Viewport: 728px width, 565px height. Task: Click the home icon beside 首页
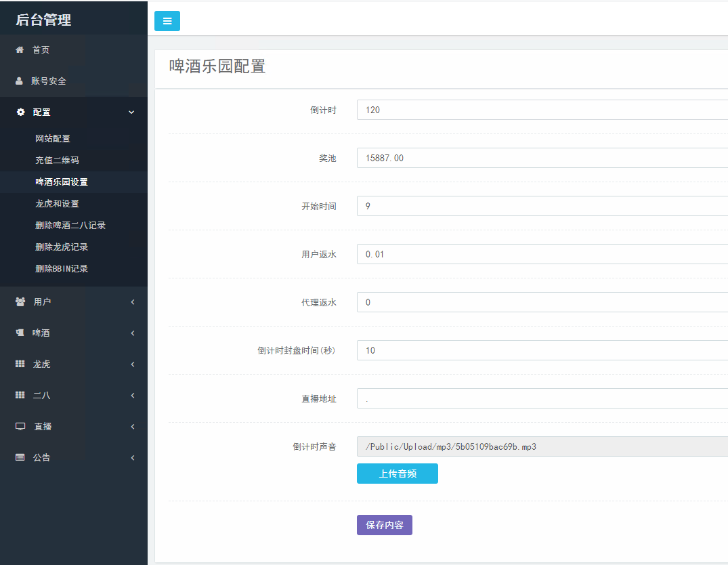(20, 49)
